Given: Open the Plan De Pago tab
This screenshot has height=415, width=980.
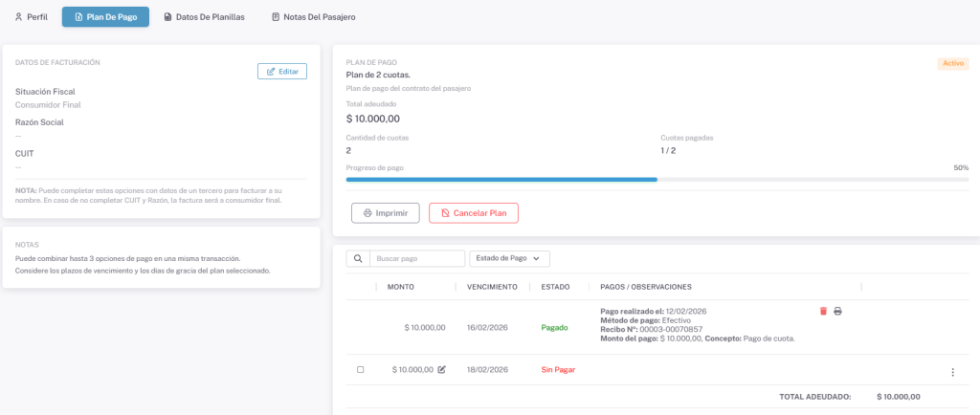Looking at the screenshot, I should tap(105, 17).
